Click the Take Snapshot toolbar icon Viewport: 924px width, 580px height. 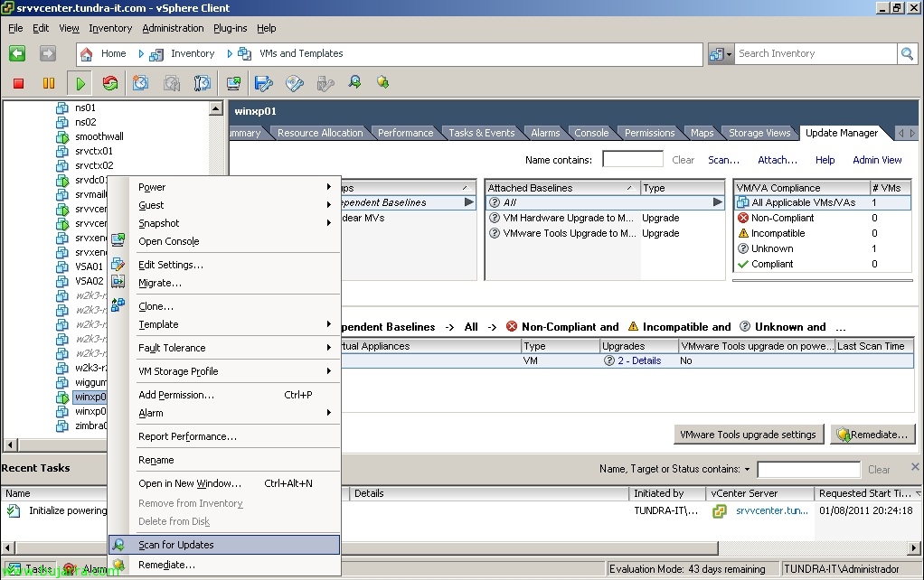[x=140, y=83]
